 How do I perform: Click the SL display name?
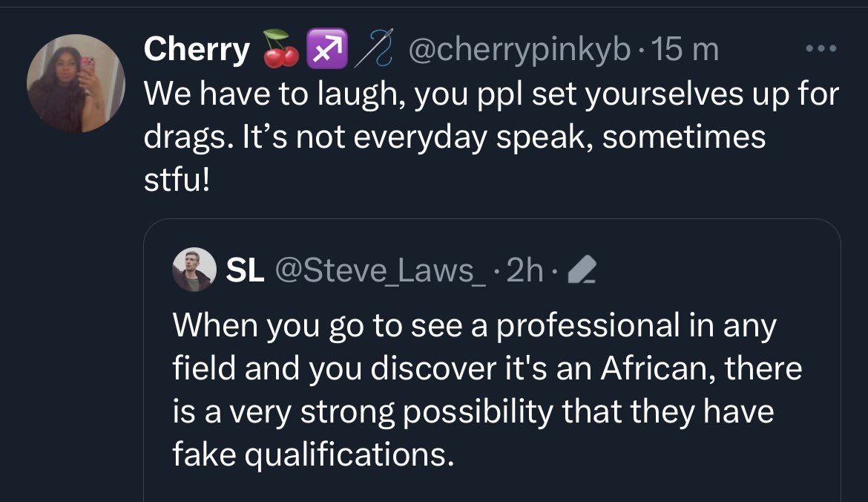pos(245,272)
